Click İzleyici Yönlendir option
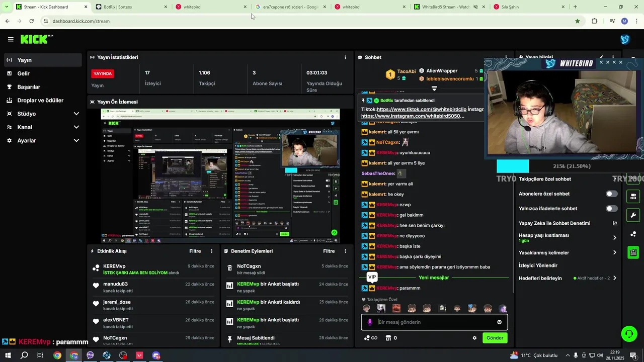644x362 pixels. pos(538,265)
